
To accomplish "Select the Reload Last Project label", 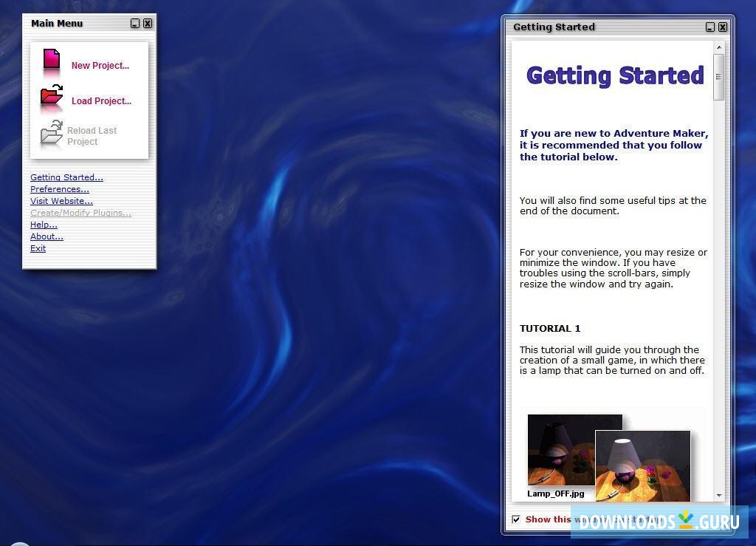I will pyautogui.click(x=92, y=136).
